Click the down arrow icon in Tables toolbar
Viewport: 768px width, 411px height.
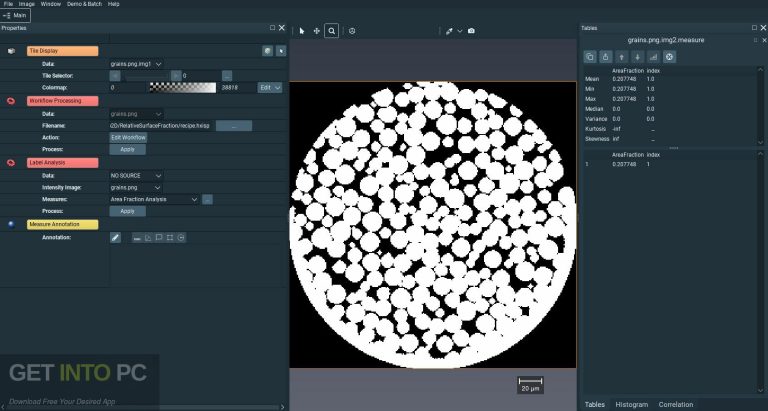[x=637, y=57]
